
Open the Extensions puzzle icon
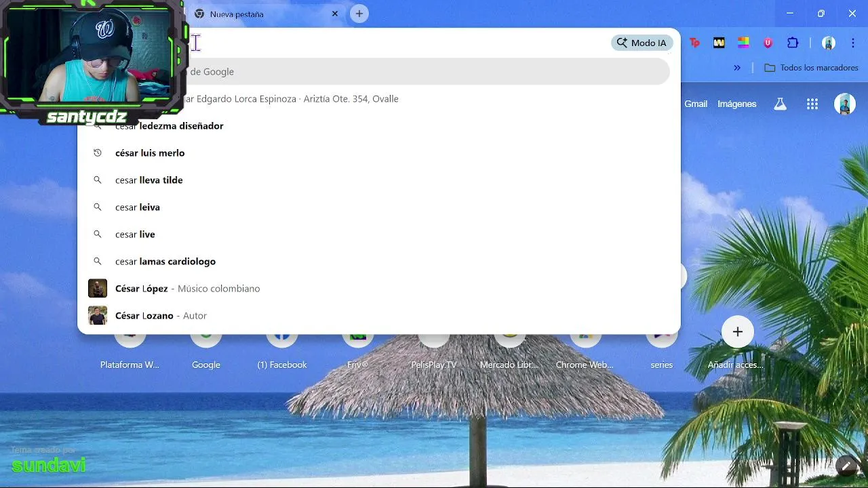click(x=793, y=43)
